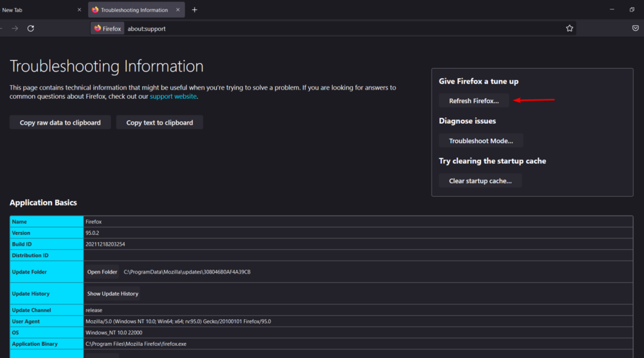The image size is (644, 358).
Task: Click the Firefox identity icon in the address bar
Action: (107, 28)
